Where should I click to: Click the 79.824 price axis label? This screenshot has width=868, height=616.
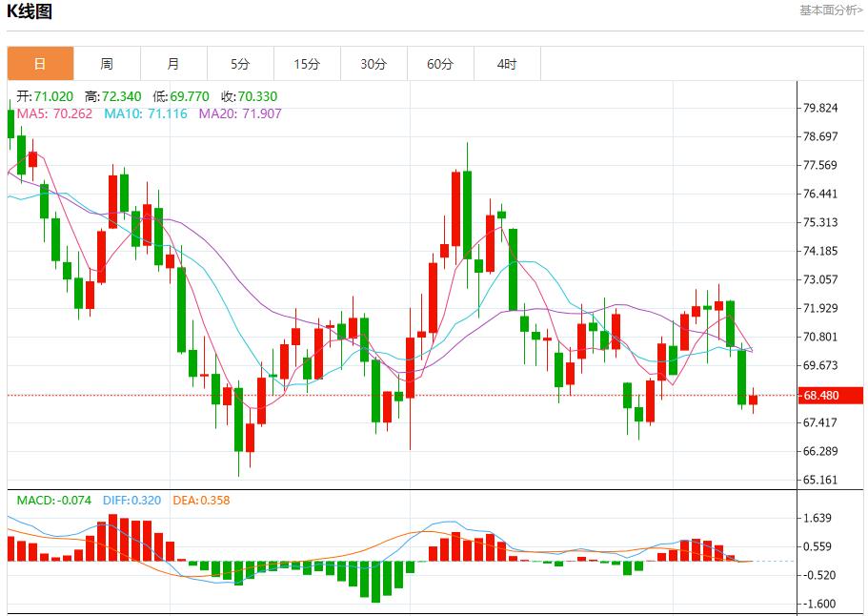(x=821, y=108)
